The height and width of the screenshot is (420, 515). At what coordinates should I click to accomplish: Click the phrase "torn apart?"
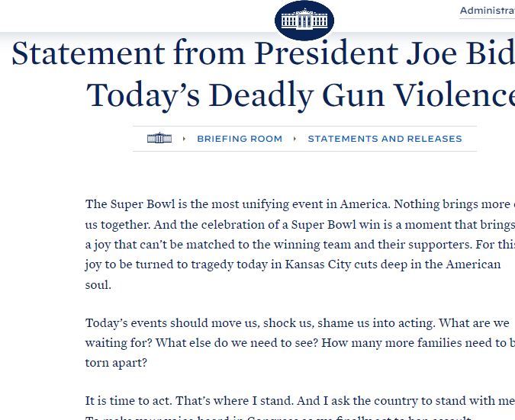pos(116,363)
